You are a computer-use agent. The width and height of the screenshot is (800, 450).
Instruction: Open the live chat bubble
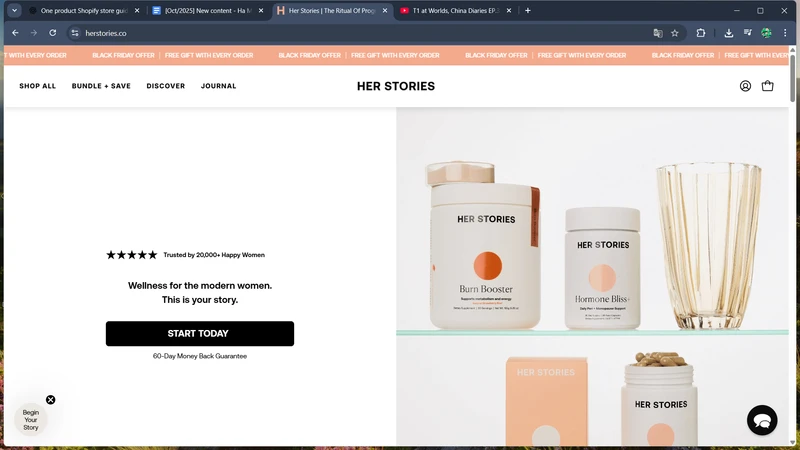[x=762, y=420]
